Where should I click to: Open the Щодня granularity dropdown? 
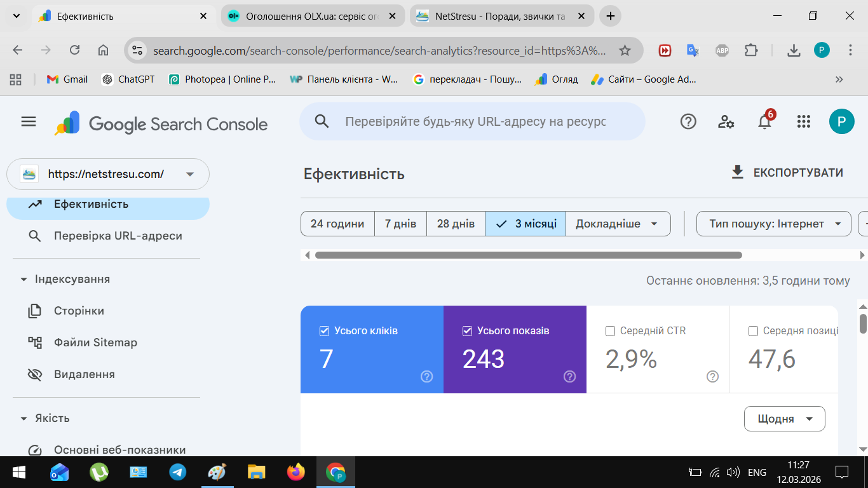click(784, 419)
